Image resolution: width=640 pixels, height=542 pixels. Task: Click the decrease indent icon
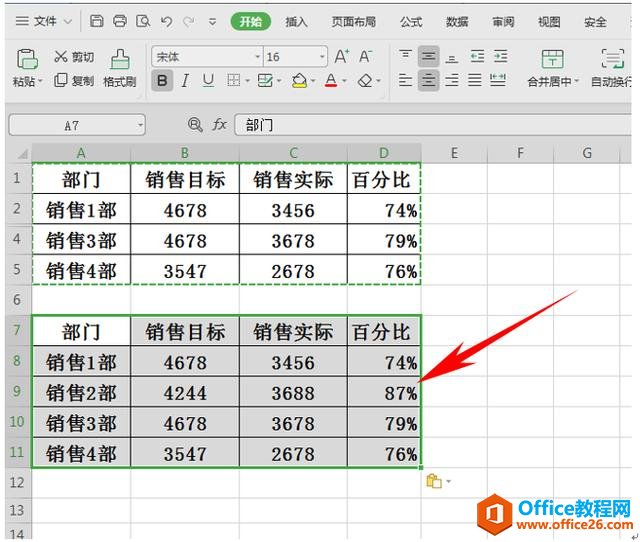pyautogui.click(x=477, y=56)
